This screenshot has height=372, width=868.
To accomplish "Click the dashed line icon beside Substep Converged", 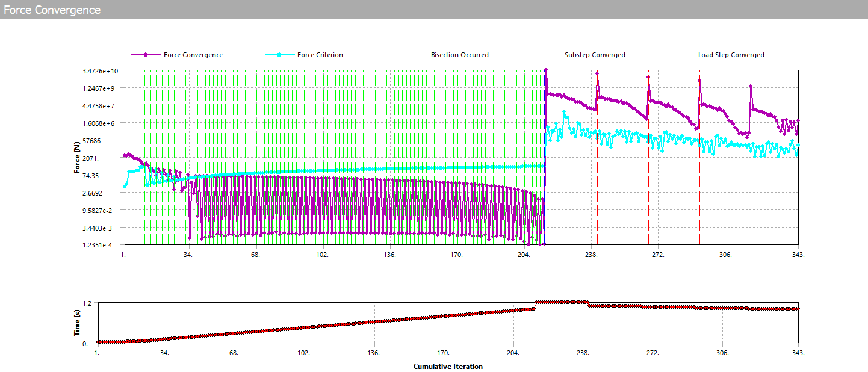I will 546,55.
